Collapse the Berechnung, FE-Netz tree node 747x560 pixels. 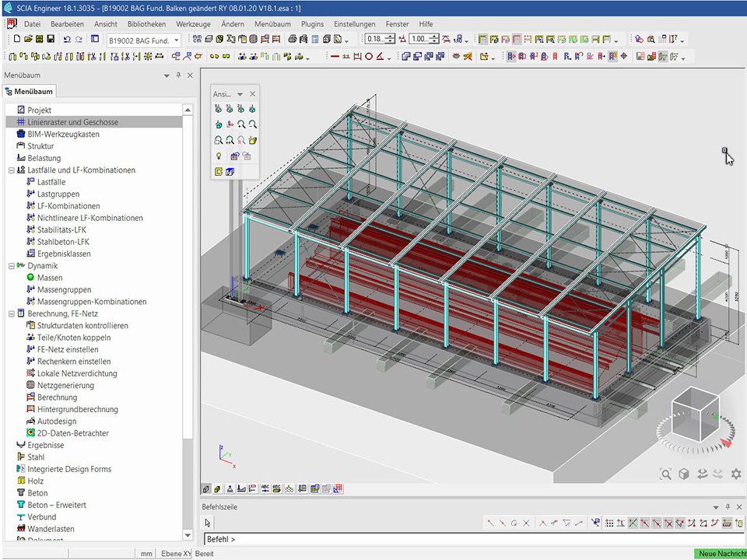[x=11, y=313]
